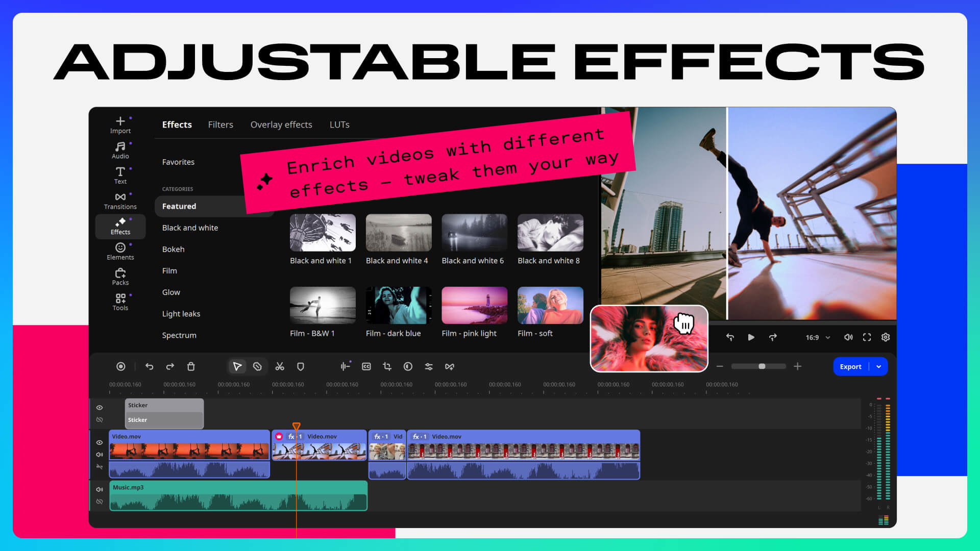Image resolution: width=980 pixels, height=551 pixels.
Task: Toggle visibility of the Video.mov track
Action: [x=100, y=442]
